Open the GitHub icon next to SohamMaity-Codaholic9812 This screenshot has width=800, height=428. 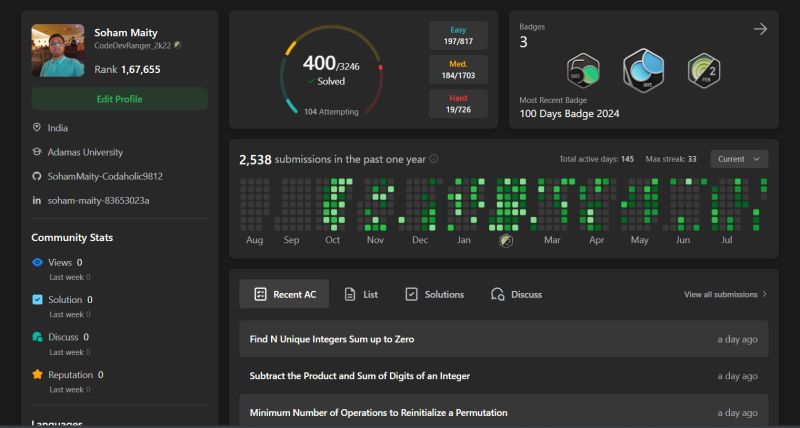[37, 176]
